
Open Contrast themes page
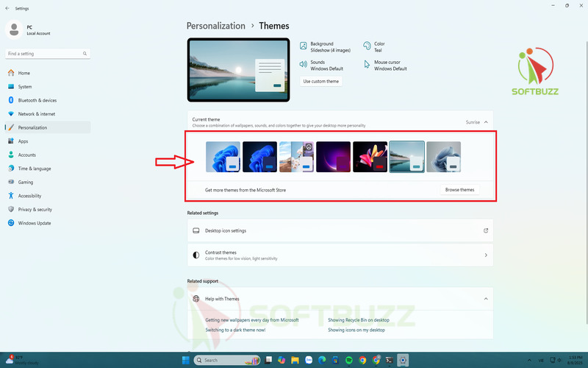[340, 255]
